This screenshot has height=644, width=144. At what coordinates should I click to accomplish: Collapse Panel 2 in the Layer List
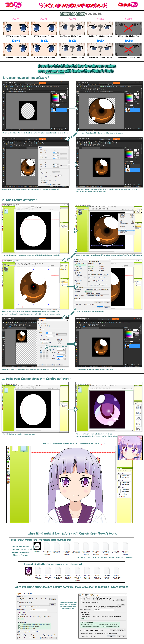click(118, 487)
